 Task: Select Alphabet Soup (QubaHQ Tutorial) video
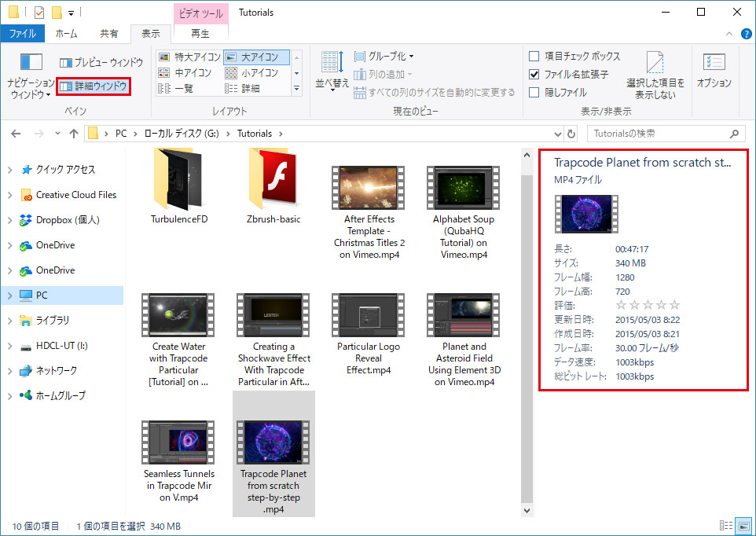(464, 212)
